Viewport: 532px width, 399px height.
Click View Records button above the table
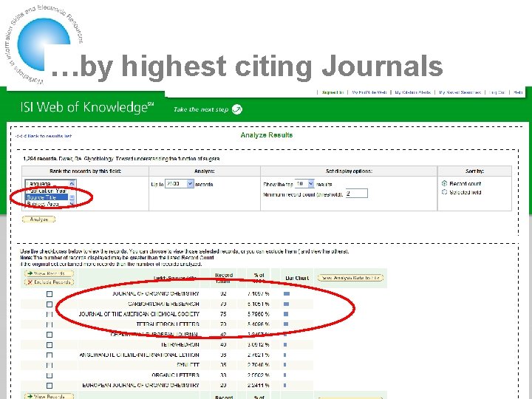tap(49, 273)
